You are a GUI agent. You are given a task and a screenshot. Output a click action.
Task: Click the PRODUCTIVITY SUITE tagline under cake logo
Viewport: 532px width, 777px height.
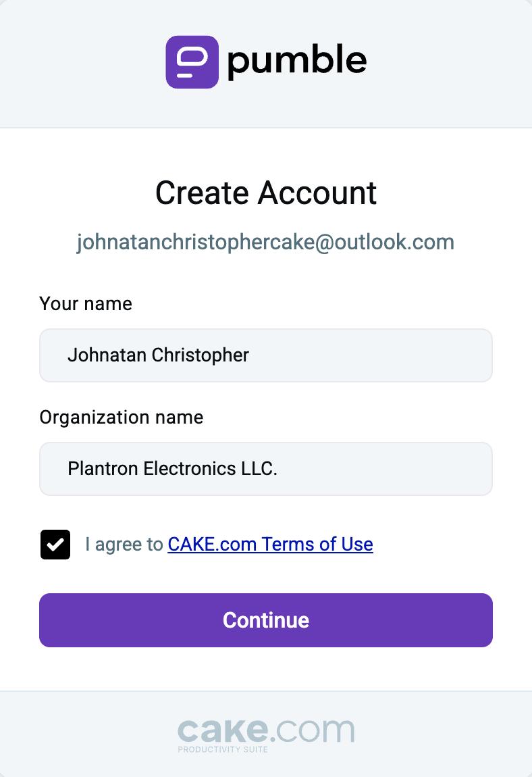point(223,749)
